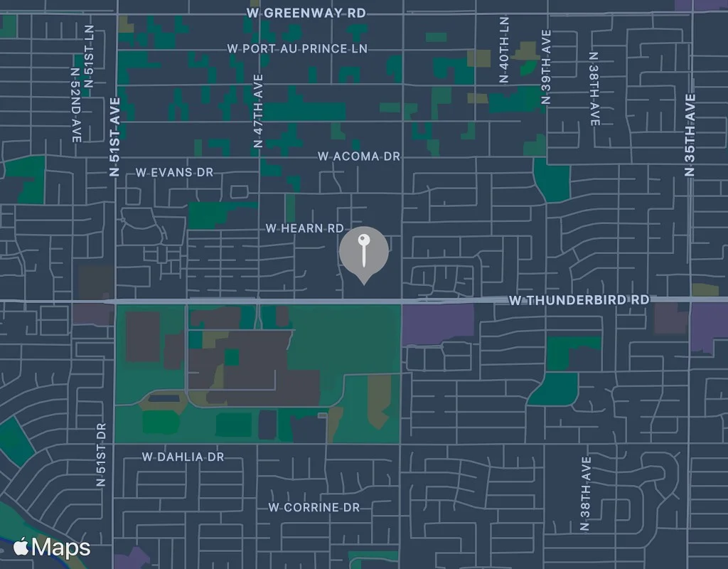Click the W GREENWAY RD label

tap(306, 13)
